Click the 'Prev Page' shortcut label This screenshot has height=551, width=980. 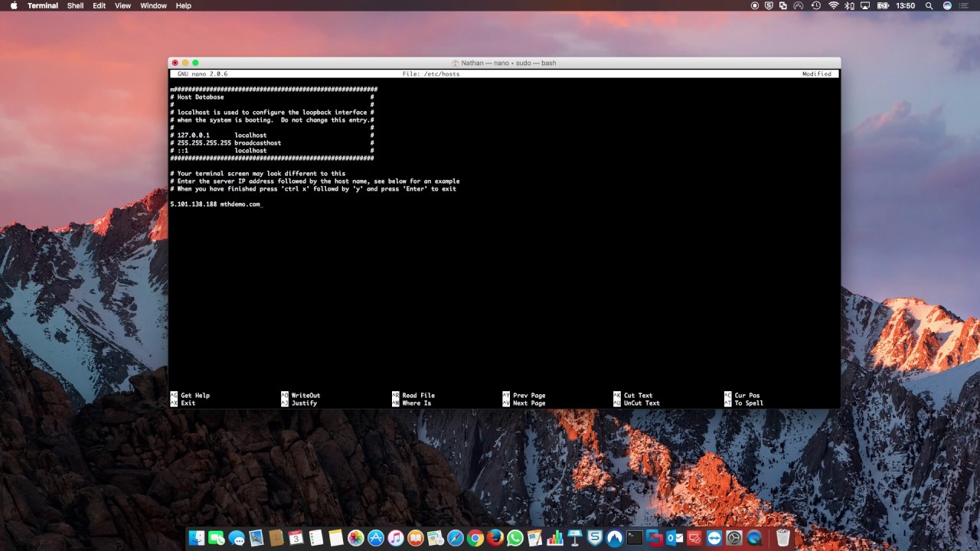(529, 396)
